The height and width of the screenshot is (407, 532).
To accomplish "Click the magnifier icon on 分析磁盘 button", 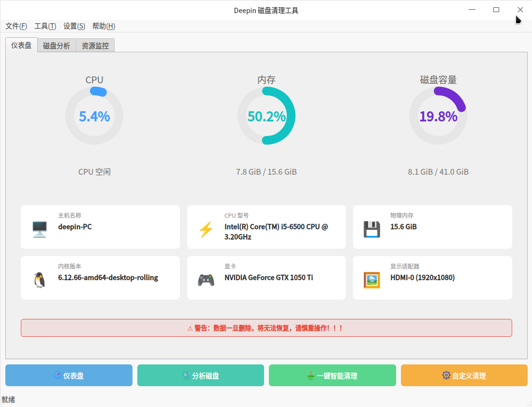I will click(186, 375).
